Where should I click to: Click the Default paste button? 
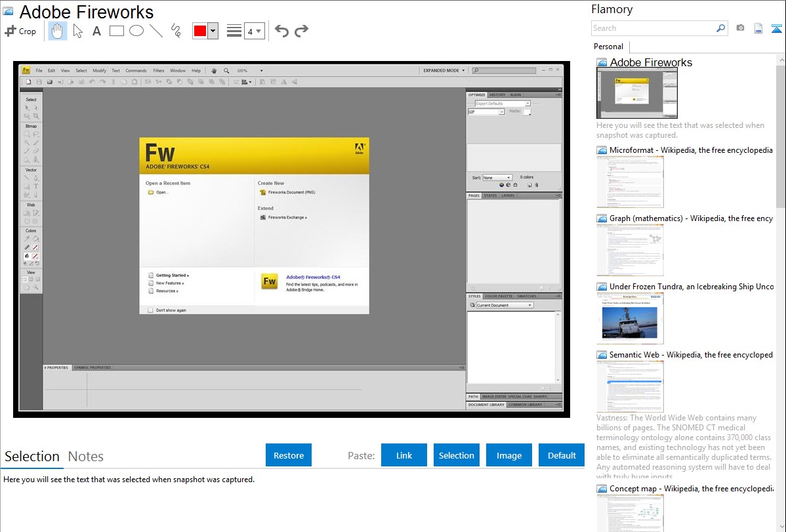tap(562, 455)
